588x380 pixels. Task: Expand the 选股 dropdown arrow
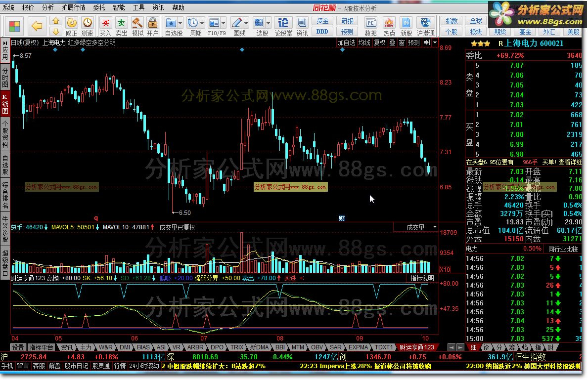coord(268,23)
